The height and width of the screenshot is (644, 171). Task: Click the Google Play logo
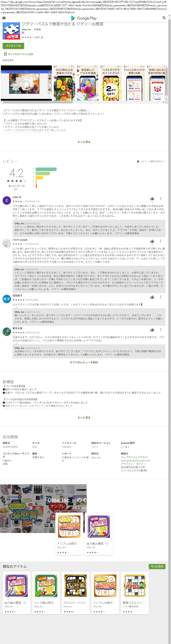point(84,18)
